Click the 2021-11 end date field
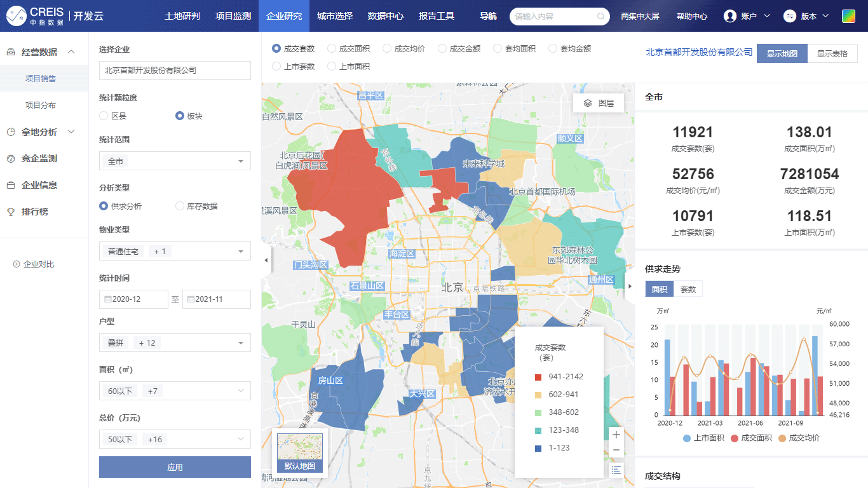Viewport: 868px width, 488px height. tap(216, 299)
